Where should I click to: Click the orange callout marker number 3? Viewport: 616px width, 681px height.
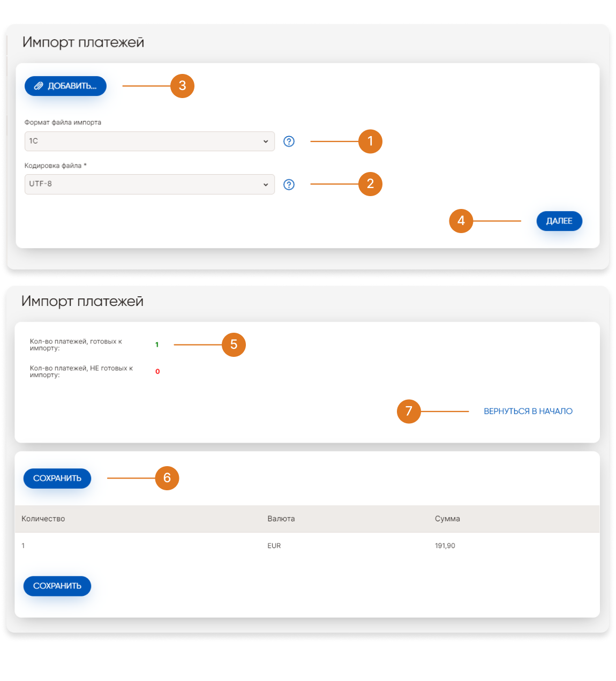point(182,86)
